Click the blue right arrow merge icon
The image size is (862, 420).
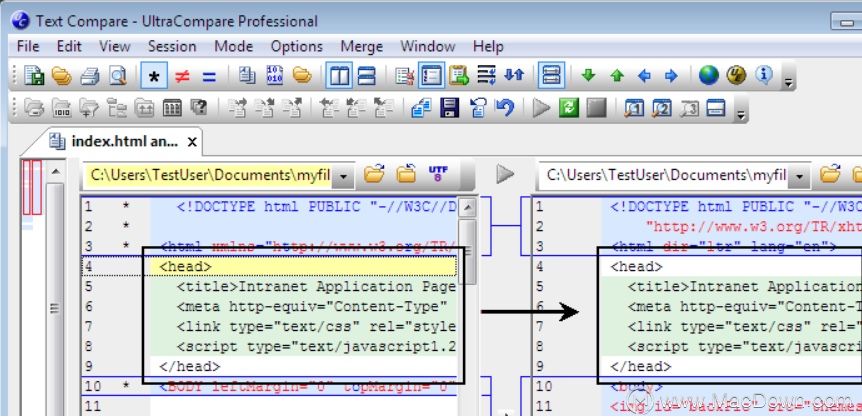tap(671, 76)
